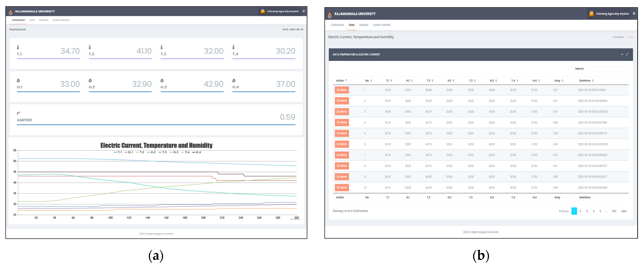This screenshot has width=644, height=266.
Task: Toggle H.4 series in chart legend
Action: [x=197, y=152]
